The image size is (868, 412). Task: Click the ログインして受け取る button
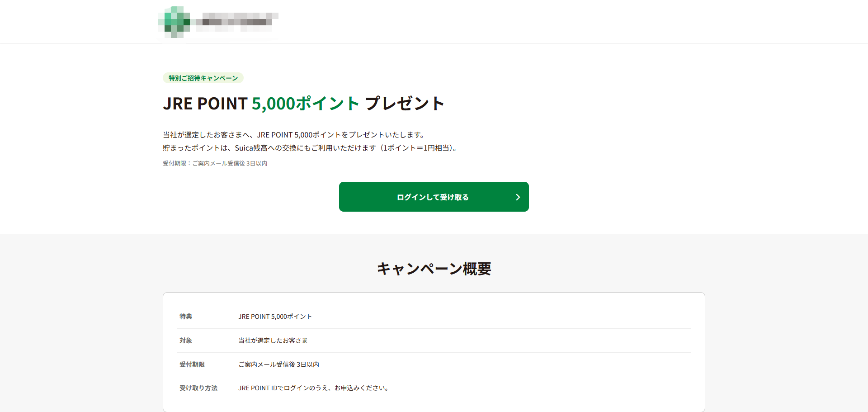point(434,197)
